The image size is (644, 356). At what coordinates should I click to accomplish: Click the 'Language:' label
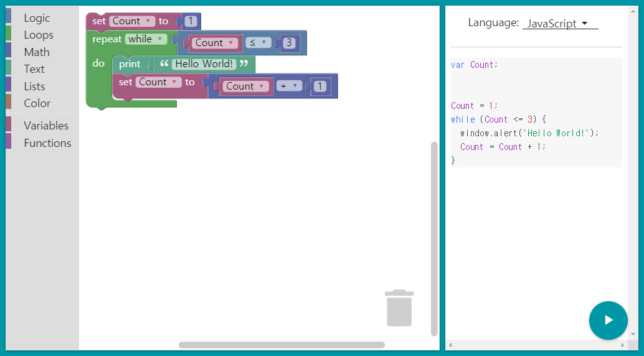(x=494, y=22)
